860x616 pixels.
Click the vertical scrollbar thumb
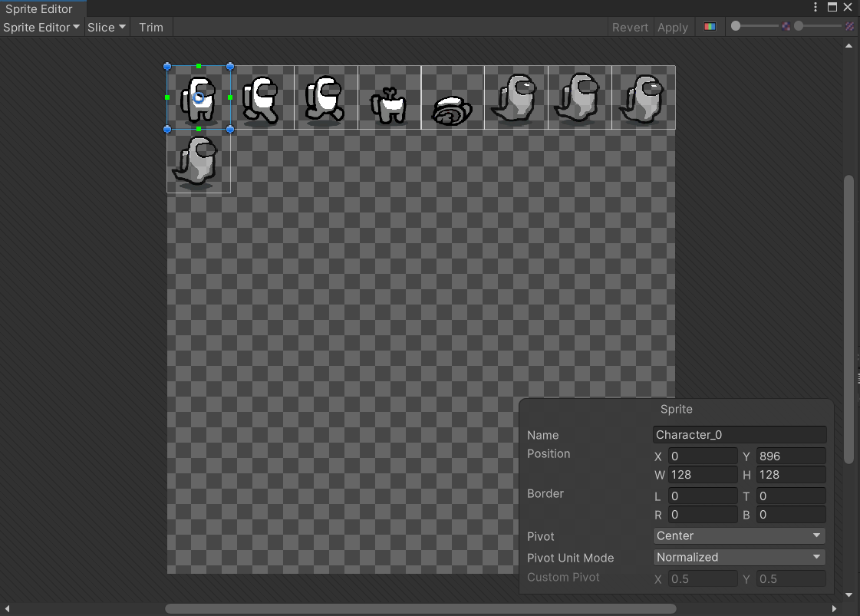(849, 320)
